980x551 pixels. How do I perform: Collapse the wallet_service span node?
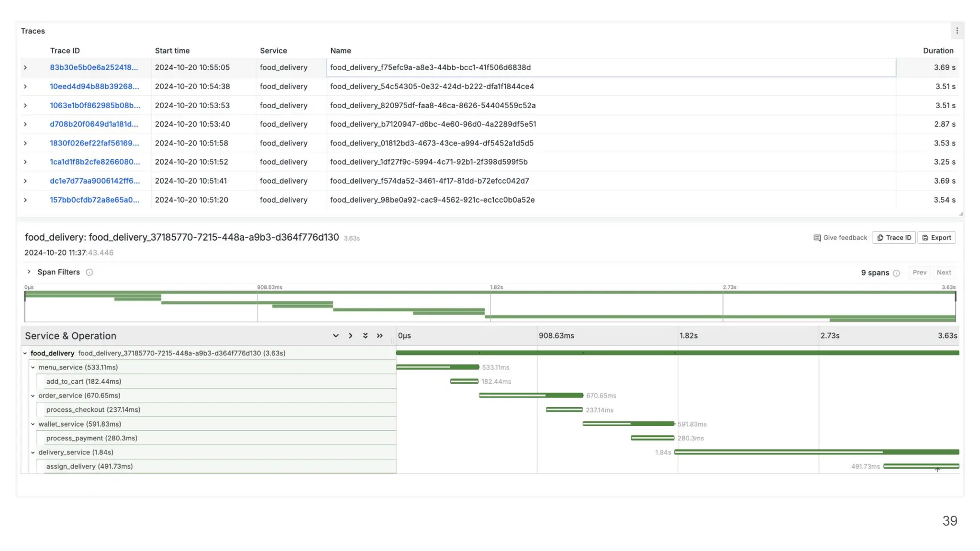pos(33,424)
